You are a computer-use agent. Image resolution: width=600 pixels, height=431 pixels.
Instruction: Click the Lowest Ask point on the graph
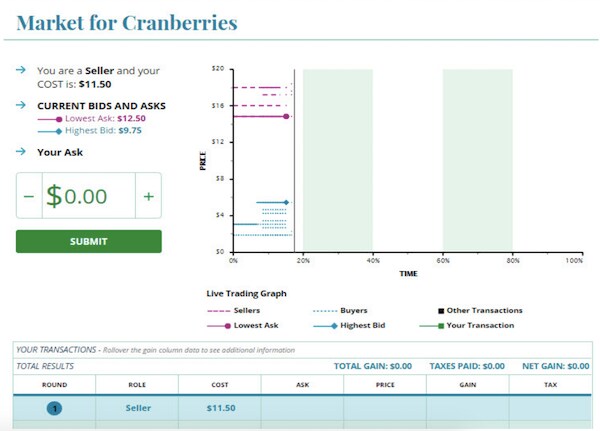click(x=286, y=116)
